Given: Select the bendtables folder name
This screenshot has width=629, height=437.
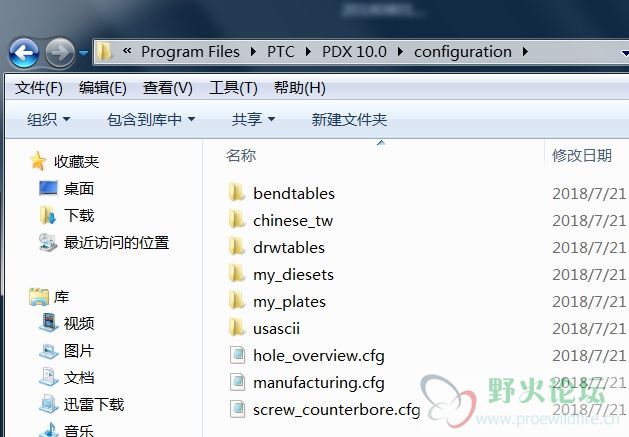Looking at the screenshot, I should point(294,194).
